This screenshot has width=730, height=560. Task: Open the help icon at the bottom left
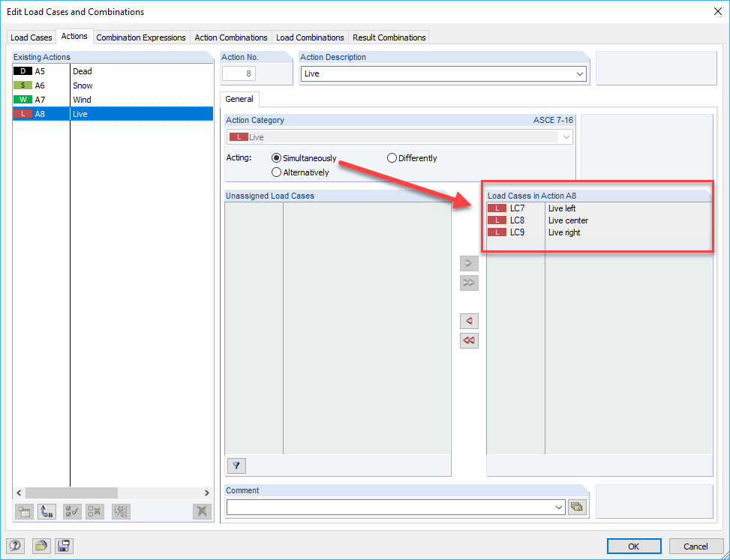[x=15, y=546]
